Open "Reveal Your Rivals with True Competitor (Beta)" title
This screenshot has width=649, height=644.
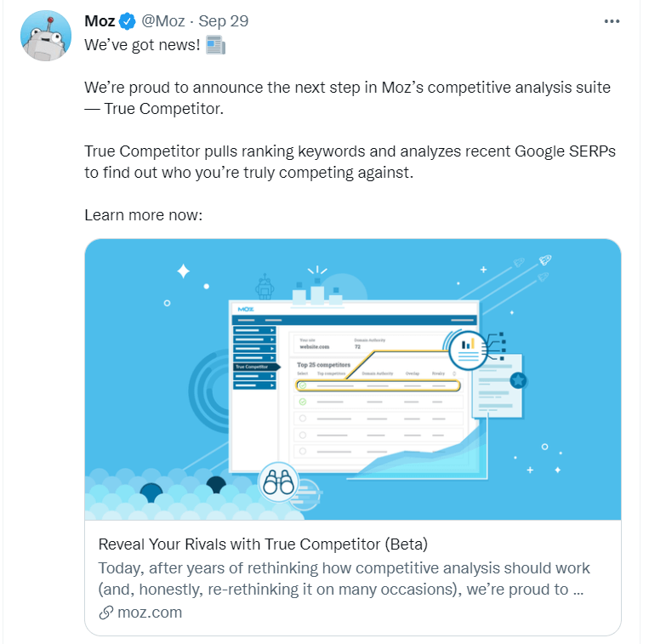(x=263, y=544)
